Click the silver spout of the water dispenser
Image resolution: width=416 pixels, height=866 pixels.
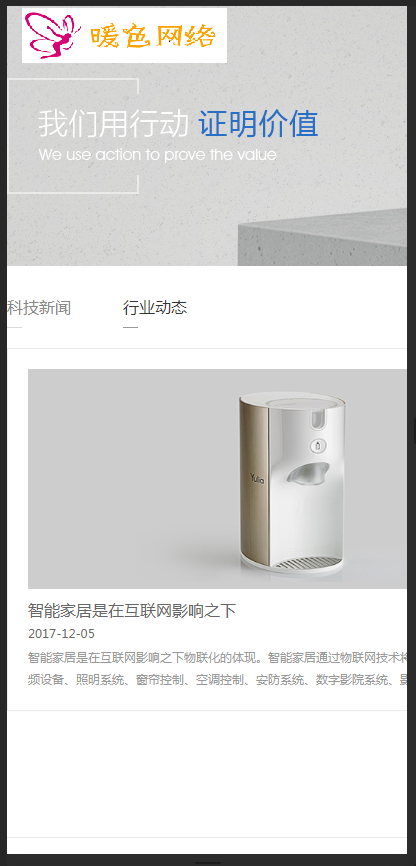tap(308, 475)
